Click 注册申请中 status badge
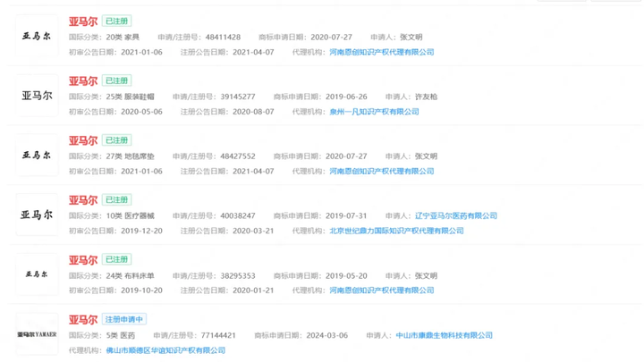Screen dimensions: 644x362 pos(124,319)
